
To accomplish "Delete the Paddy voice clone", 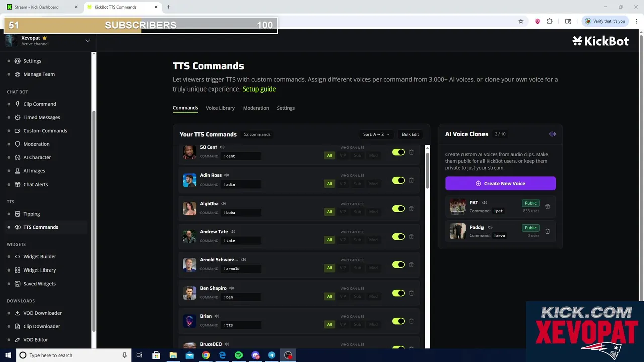I will [x=548, y=231].
